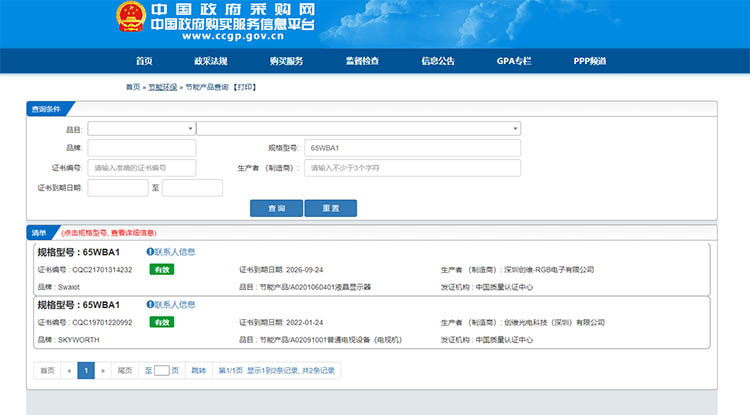750x415 pixels.
Task: Click info icon beside second 联系人信息
Action: [150, 304]
